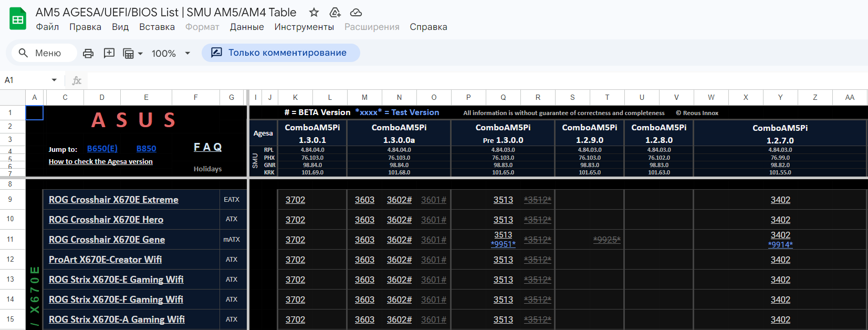The image size is (868, 330).
Task: Search menus with the Меню box
Action: 44,53
